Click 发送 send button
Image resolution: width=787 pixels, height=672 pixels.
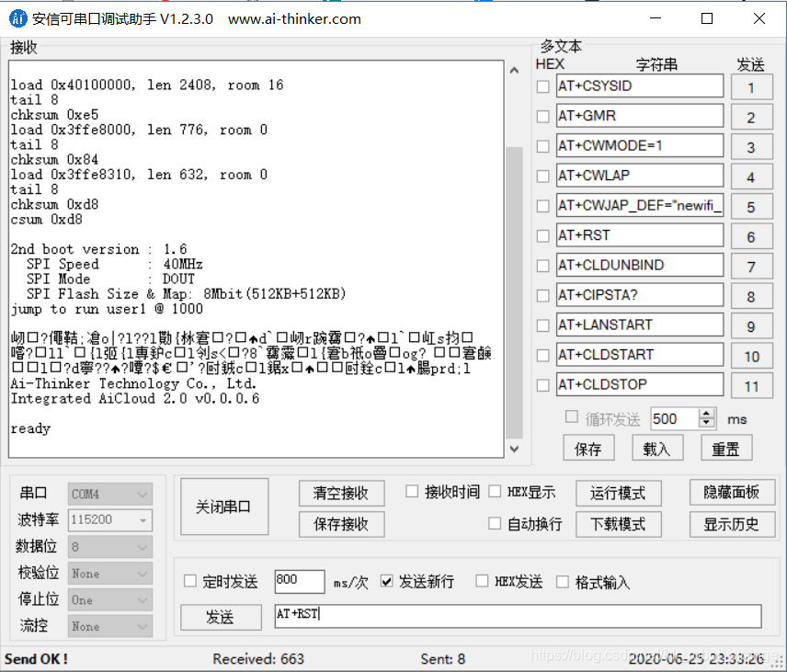coord(221,617)
